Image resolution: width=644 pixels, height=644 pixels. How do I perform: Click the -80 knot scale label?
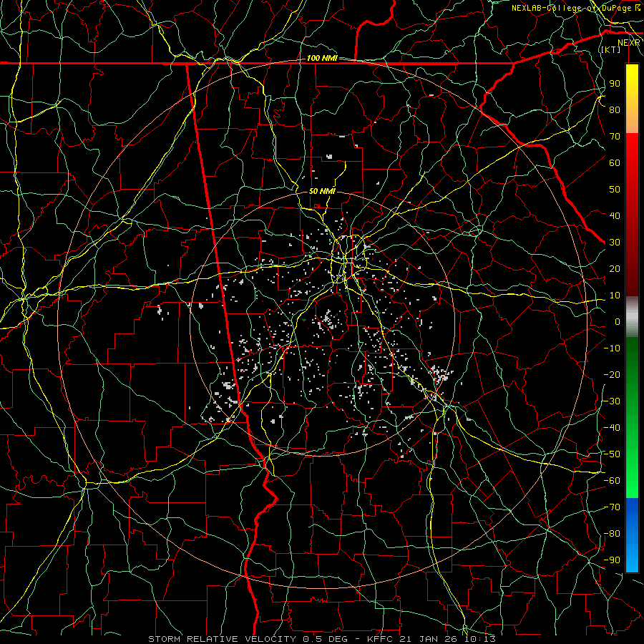[x=612, y=534]
